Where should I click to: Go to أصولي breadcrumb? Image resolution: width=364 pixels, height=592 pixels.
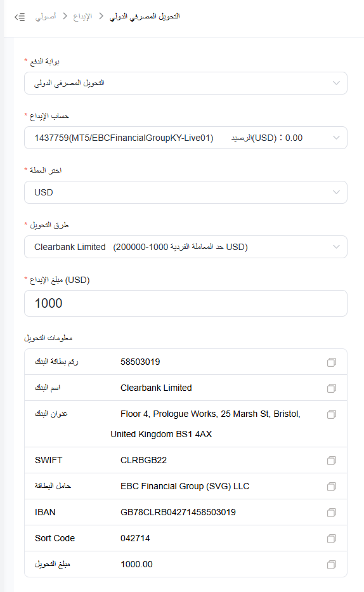46,16
